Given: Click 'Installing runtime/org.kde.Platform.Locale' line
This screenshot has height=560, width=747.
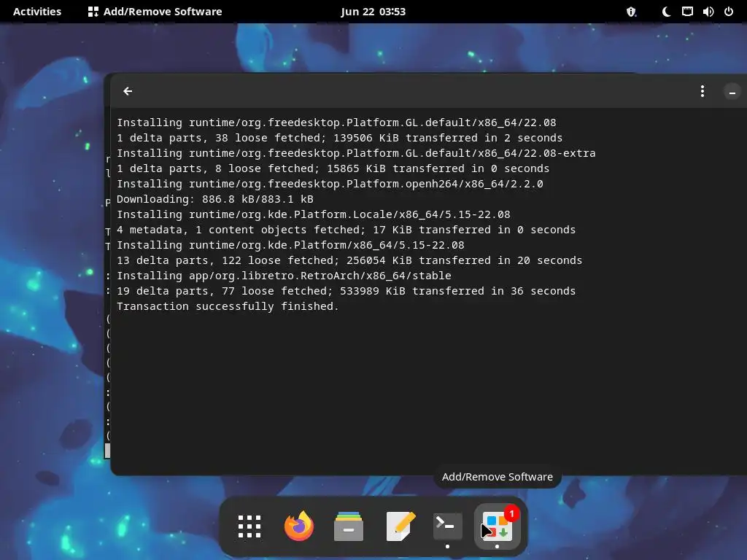Looking at the screenshot, I should point(314,214).
